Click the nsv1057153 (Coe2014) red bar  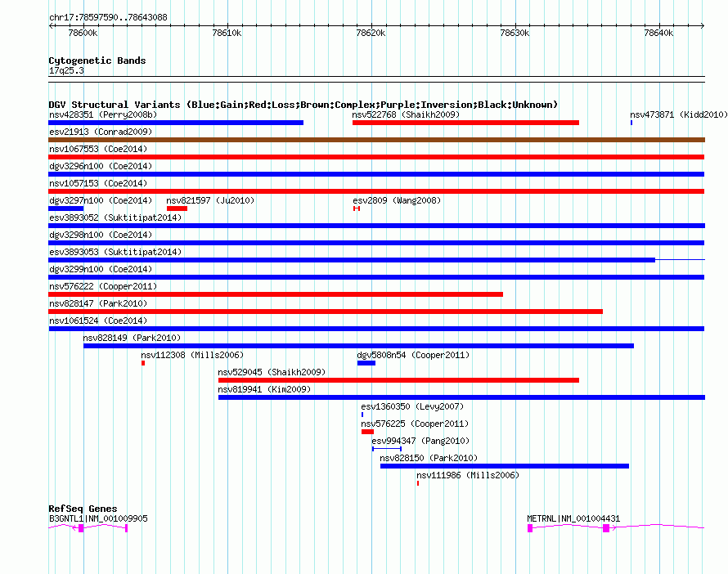376,191
